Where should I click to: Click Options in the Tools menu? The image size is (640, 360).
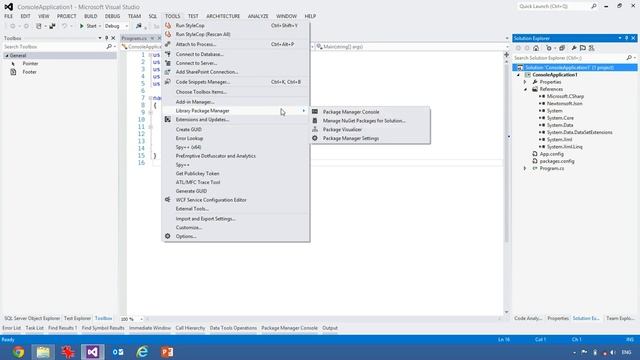[x=186, y=236]
